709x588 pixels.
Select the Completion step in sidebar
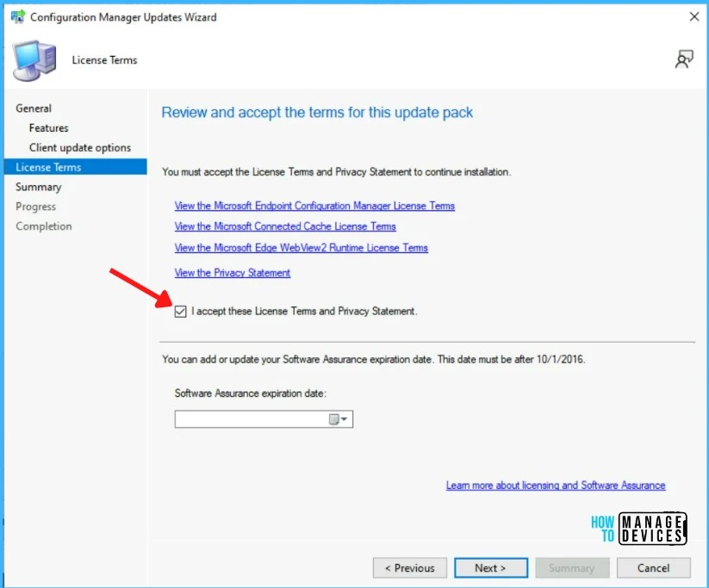point(44,226)
